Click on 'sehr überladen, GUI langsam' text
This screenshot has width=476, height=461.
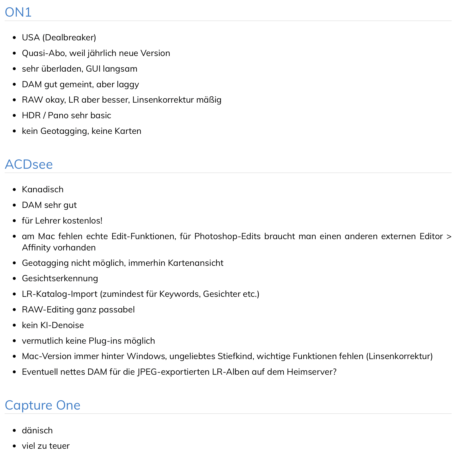point(80,69)
